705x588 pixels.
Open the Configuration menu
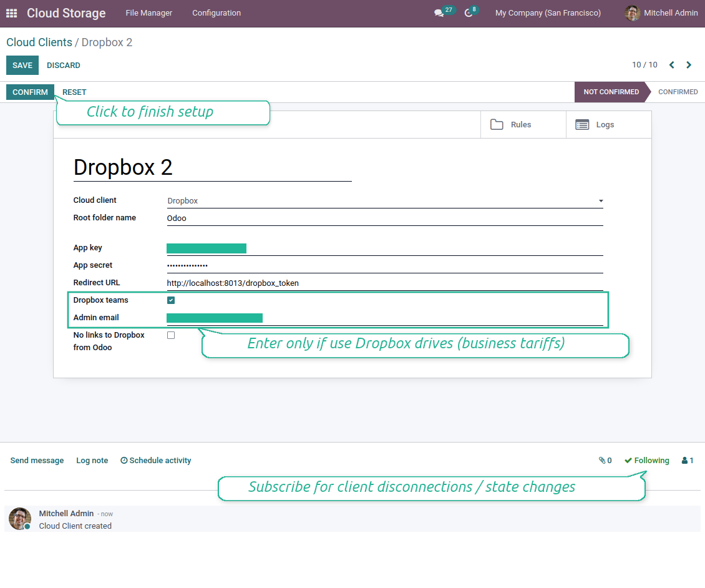pyautogui.click(x=216, y=13)
